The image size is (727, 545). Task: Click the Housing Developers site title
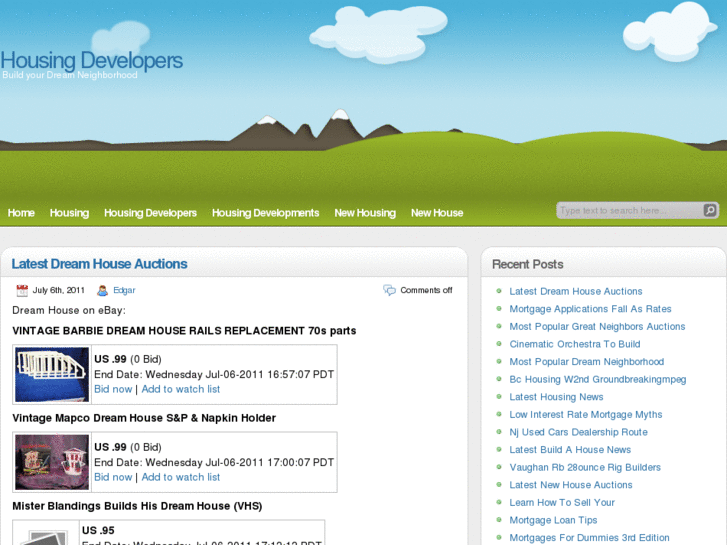click(x=92, y=61)
